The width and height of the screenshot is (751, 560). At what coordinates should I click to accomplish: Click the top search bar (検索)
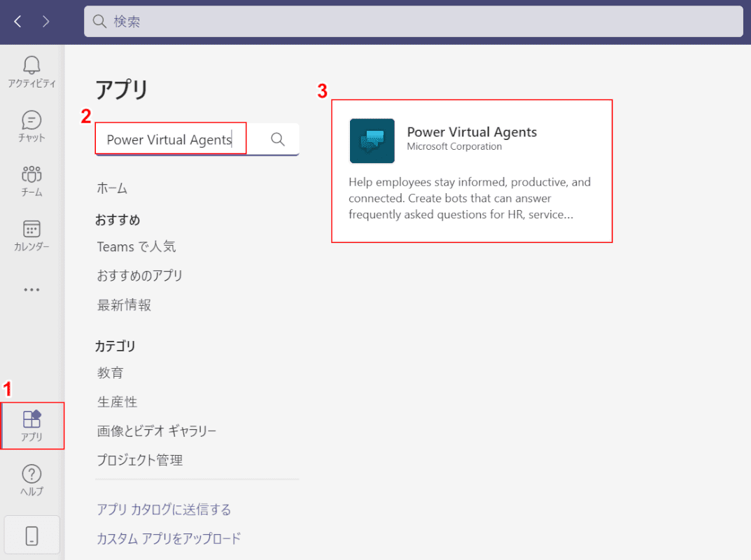coord(414,22)
